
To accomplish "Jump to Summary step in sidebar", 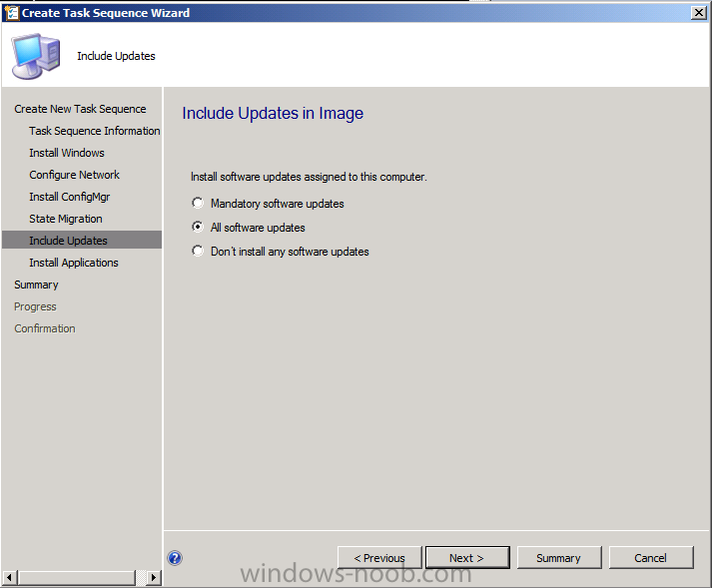I will click(x=36, y=285).
